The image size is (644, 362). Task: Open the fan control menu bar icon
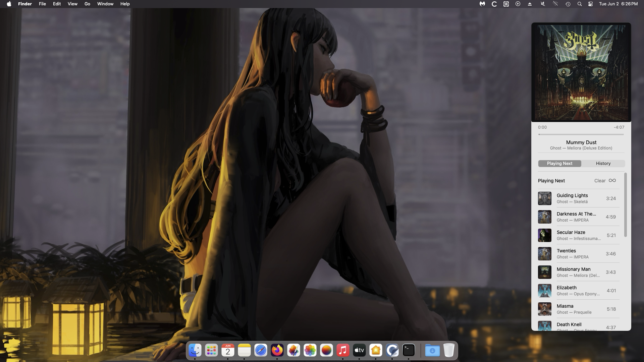coord(506,4)
